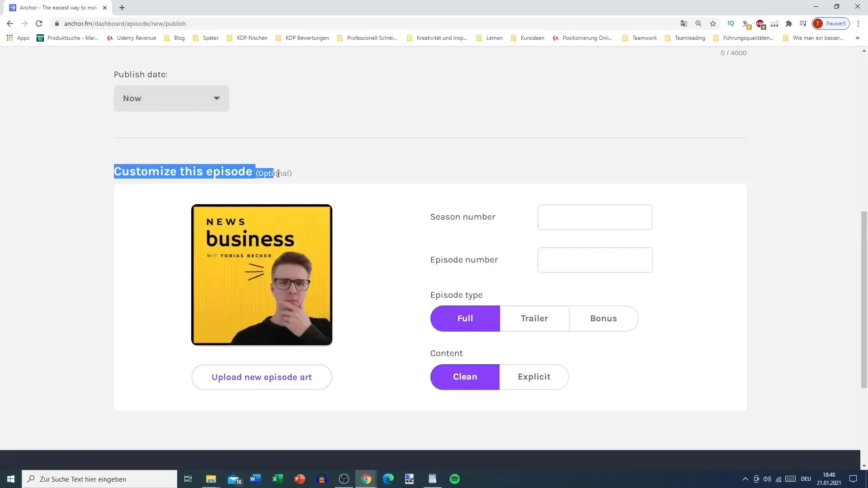Click the extensions puzzle icon in toolbar

pyautogui.click(x=789, y=23)
